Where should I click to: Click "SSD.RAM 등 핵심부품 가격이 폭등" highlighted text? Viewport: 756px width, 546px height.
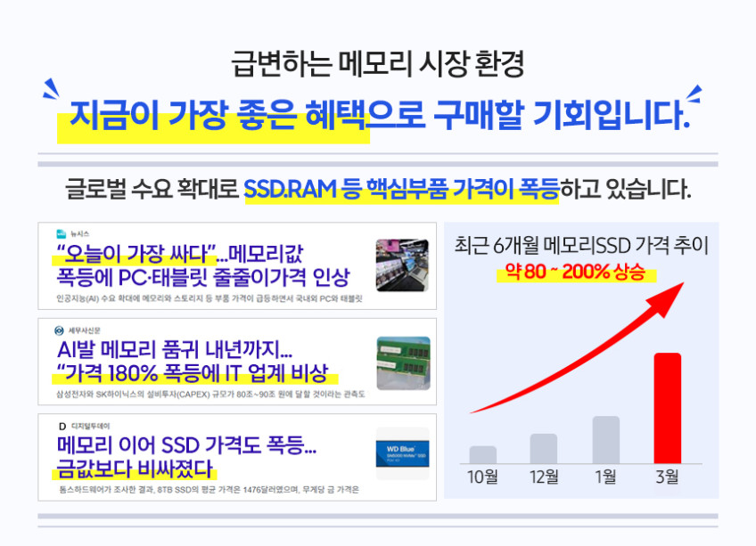[401, 190]
